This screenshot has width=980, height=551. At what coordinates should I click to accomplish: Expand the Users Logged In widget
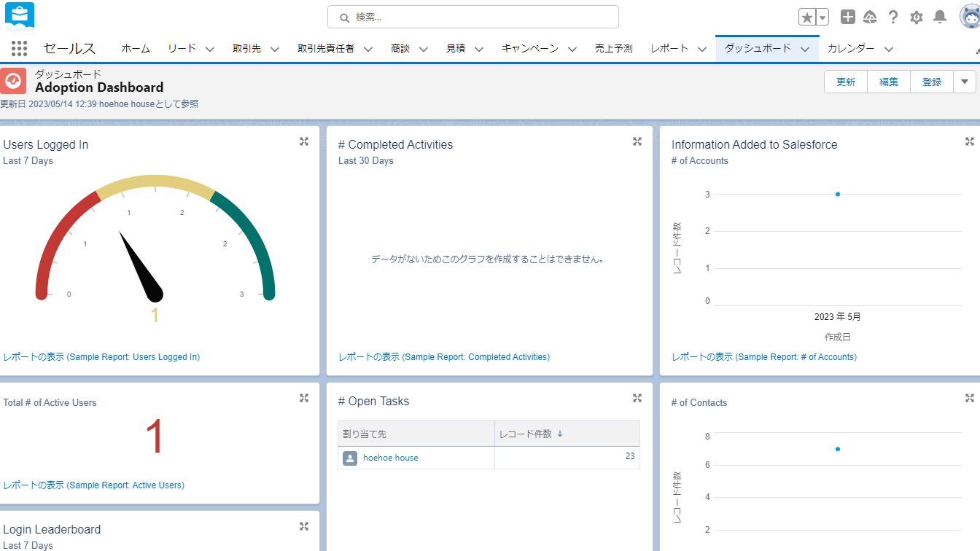304,141
